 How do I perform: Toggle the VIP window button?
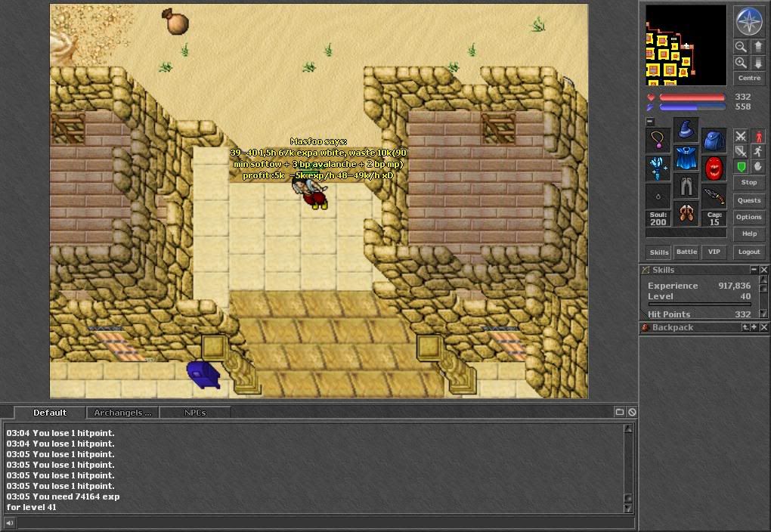pyautogui.click(x=714, y=252)
